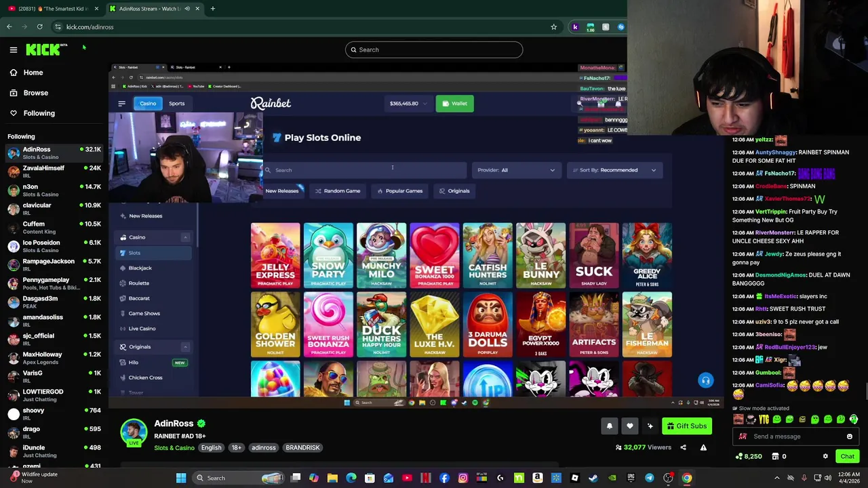Viewport: 868px width, 488px height.
Task: Click Random Game filter in Rainbet
Action: (337, 191)
